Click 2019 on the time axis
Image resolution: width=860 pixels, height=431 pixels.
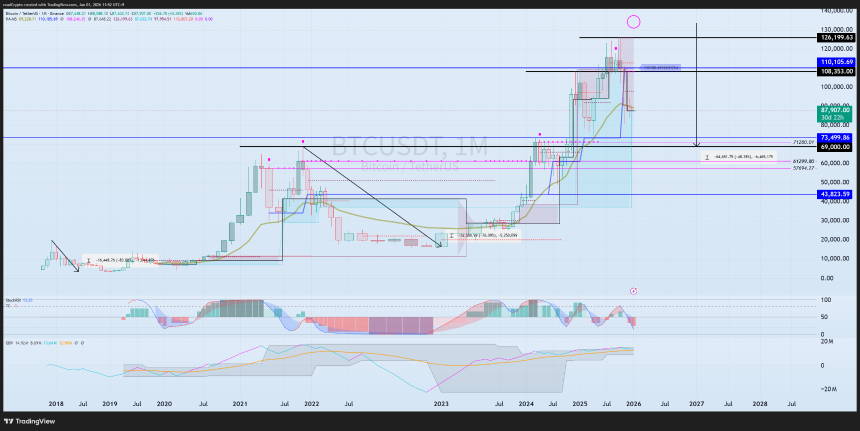[x=110, y=404]
